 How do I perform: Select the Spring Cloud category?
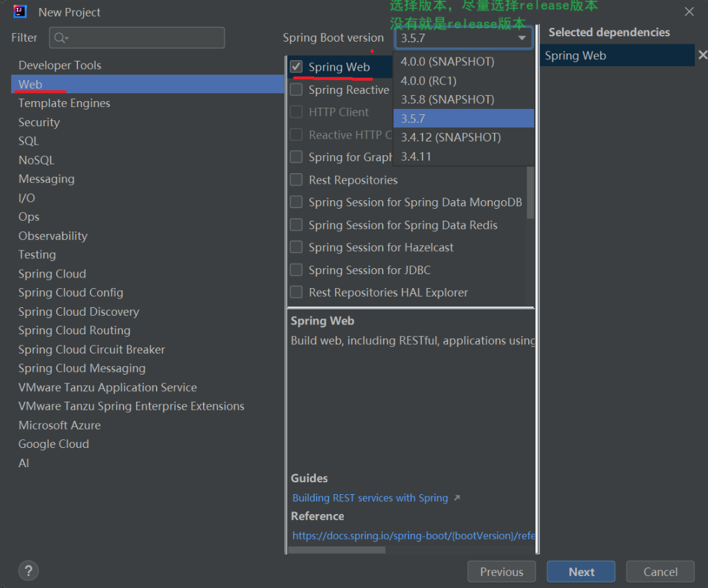[x=147, y=274]
